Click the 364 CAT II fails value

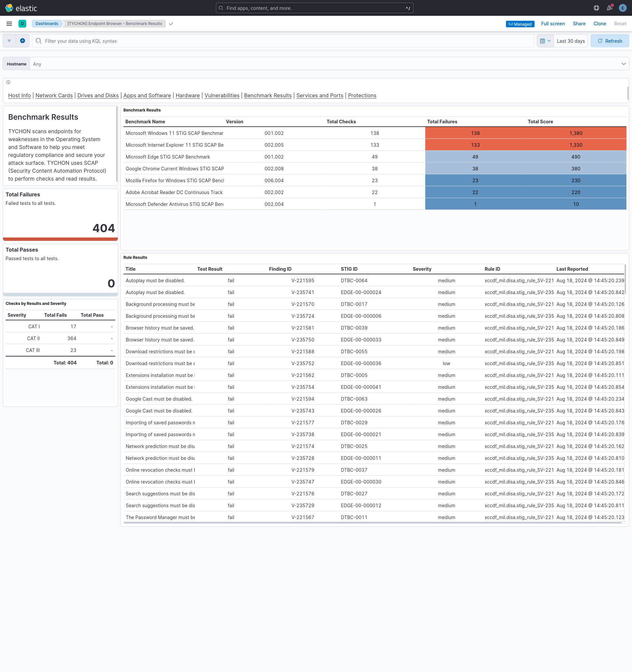[x=72, y=338]
